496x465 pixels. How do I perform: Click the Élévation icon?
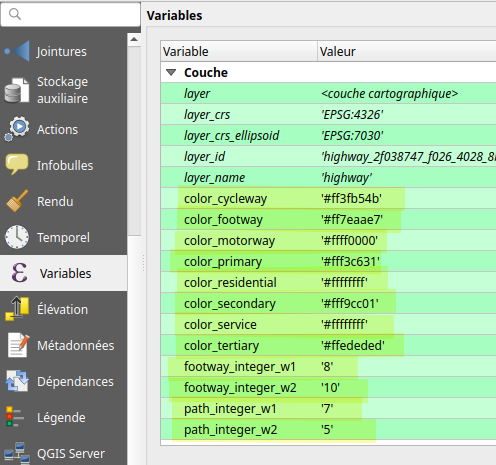[x=17, y=309]
